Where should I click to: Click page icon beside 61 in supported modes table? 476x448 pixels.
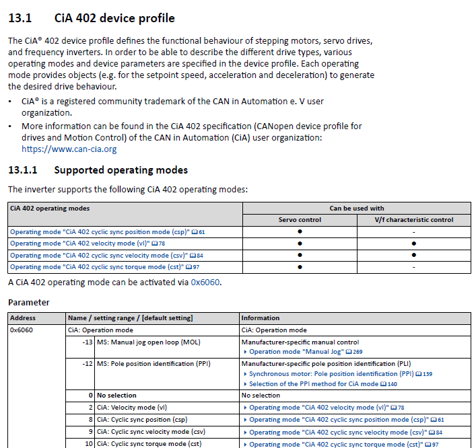tap(195, 232)
